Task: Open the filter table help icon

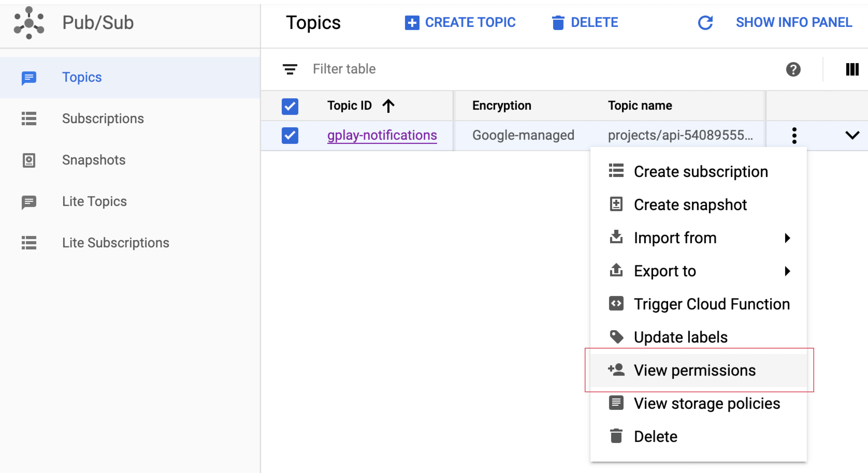Action: tap(793, 69)
